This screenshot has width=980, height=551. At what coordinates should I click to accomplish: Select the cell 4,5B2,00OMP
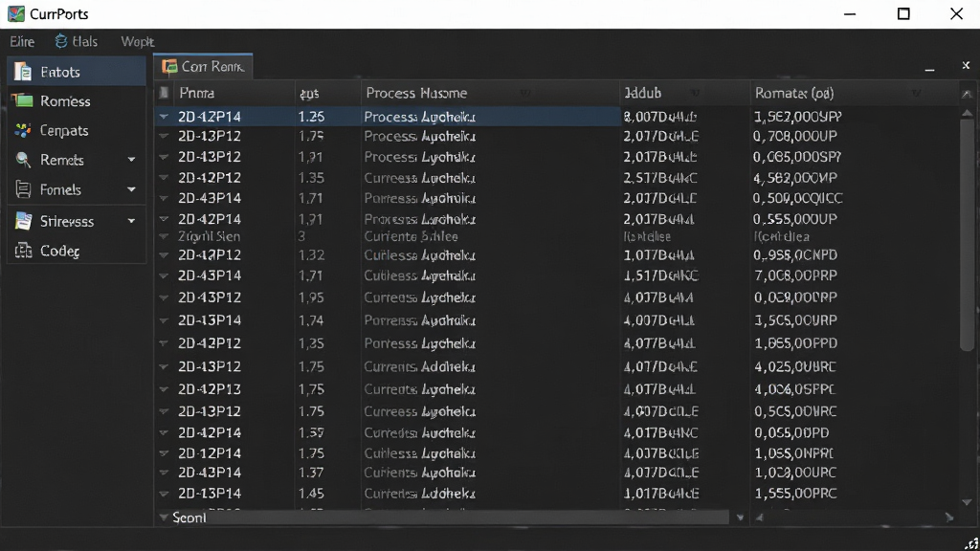(794, 178)
